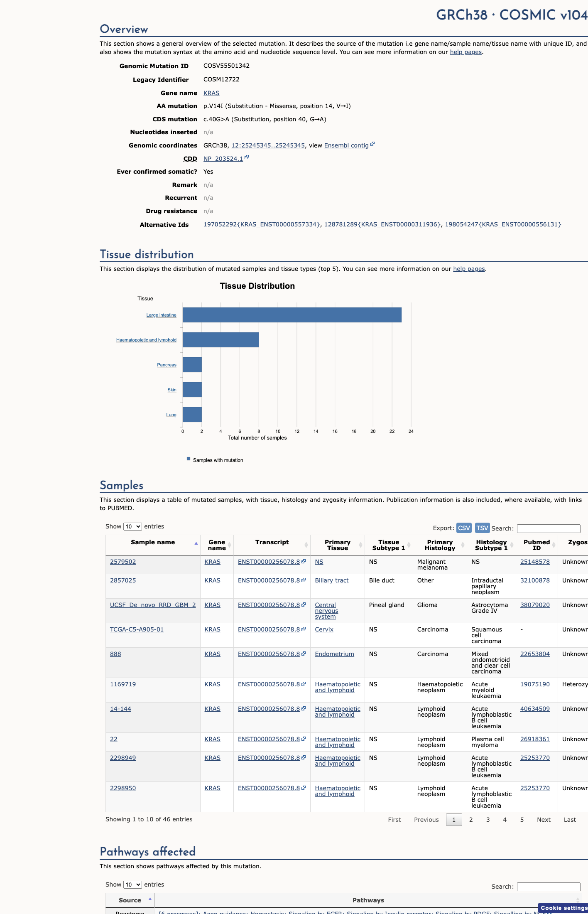Go to page 5 of samples

522,820
